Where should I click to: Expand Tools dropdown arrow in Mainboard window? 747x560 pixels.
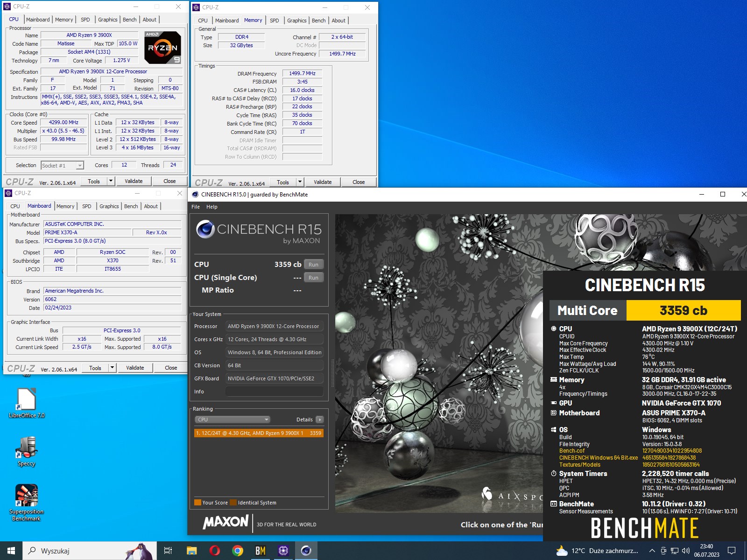click(112, 368)
